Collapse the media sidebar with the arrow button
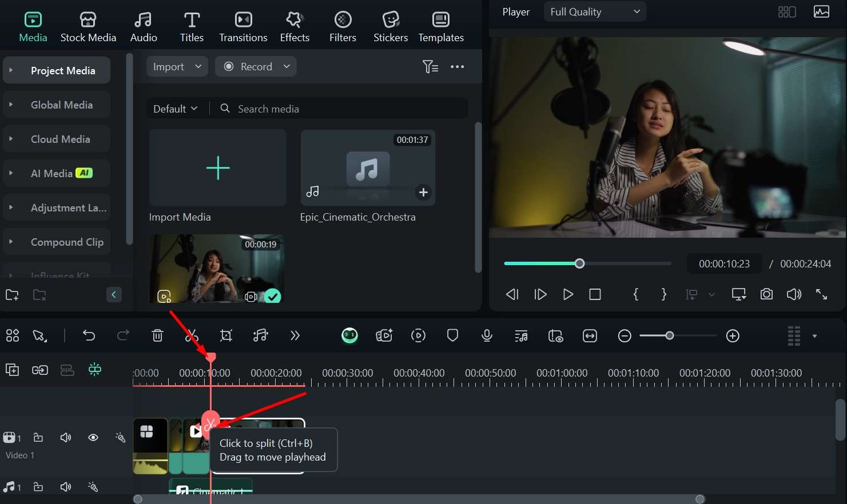This screenshot has width=847, height=504. pos(114,294)
